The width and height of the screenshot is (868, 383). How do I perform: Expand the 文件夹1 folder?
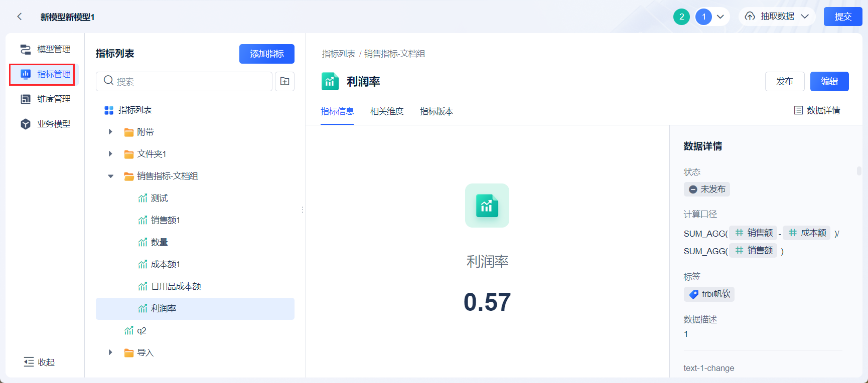point(110,154)
